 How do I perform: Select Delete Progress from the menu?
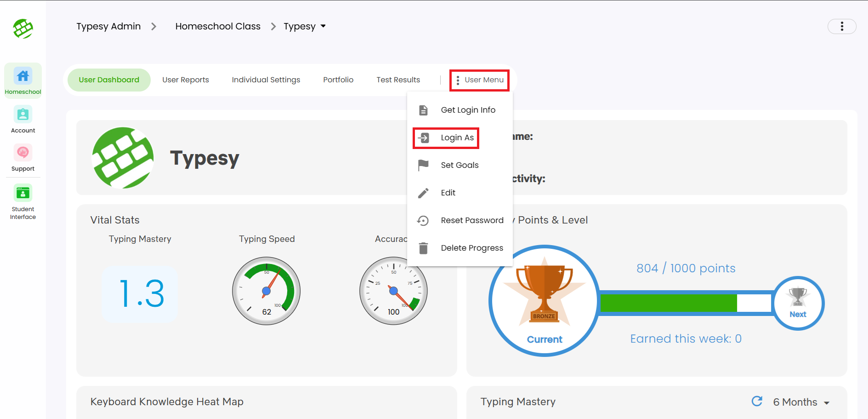pos(460,248)
